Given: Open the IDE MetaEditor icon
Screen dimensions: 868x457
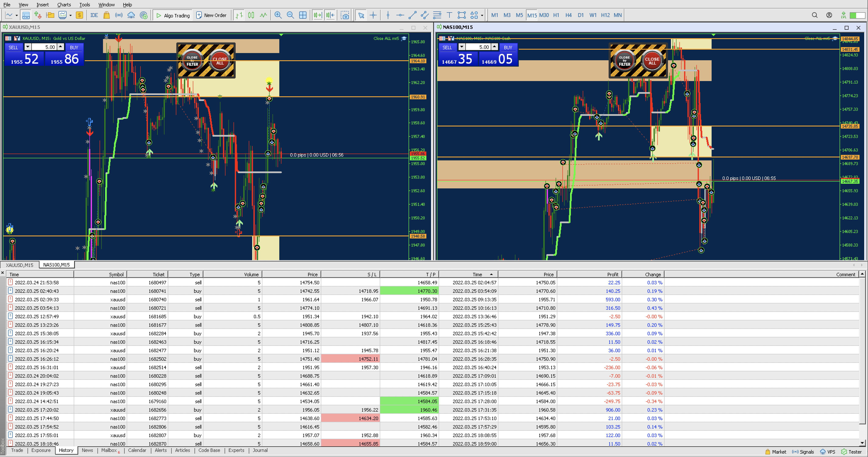Looking at the screenshot, I should coord(94,15).
